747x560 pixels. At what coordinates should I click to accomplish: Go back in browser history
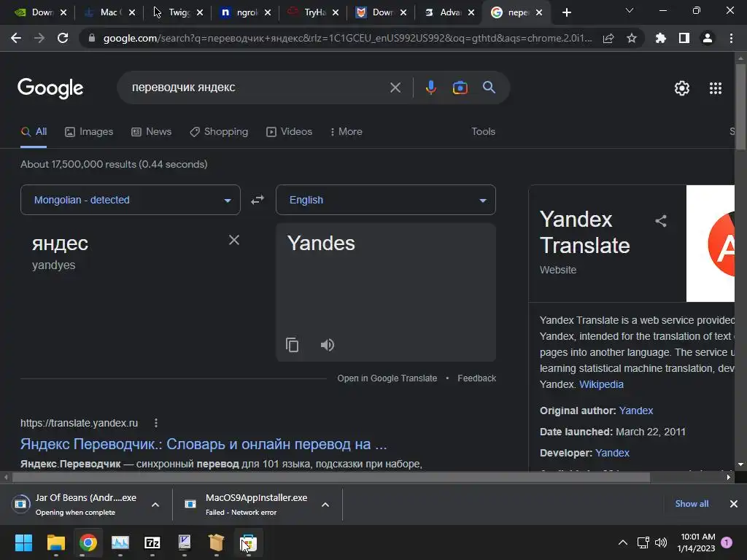coord(16,38)
